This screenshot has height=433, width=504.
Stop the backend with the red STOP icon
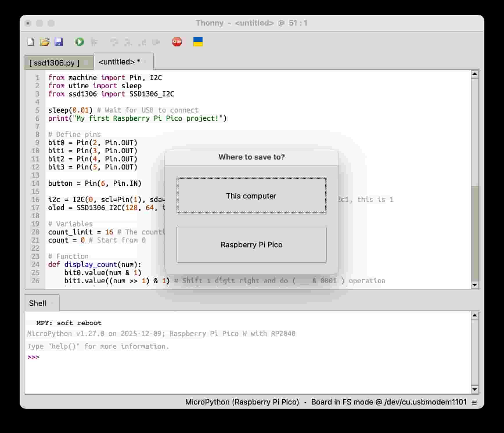[x=177, y=42]
